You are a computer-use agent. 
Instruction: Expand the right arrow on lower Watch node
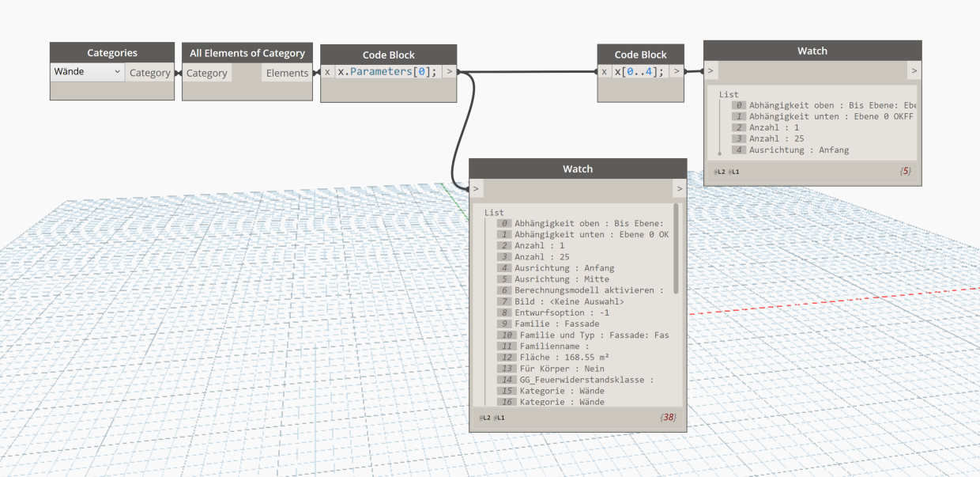coord(679,188)
